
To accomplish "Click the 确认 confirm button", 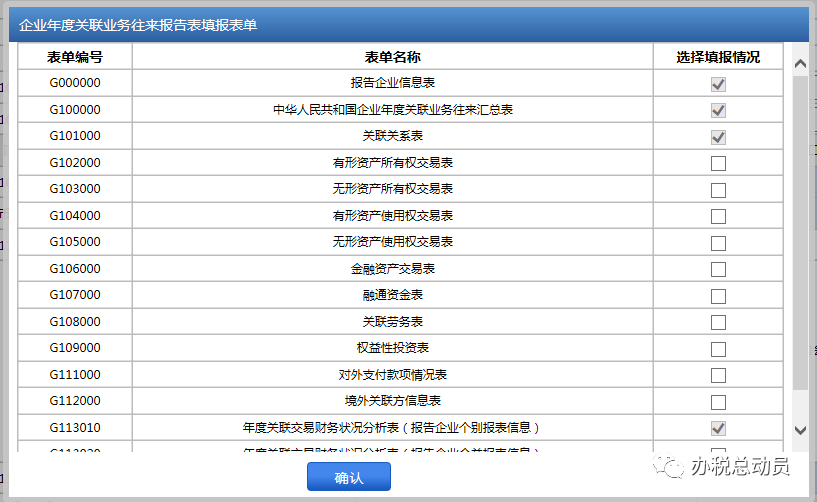I will [348, 477].
